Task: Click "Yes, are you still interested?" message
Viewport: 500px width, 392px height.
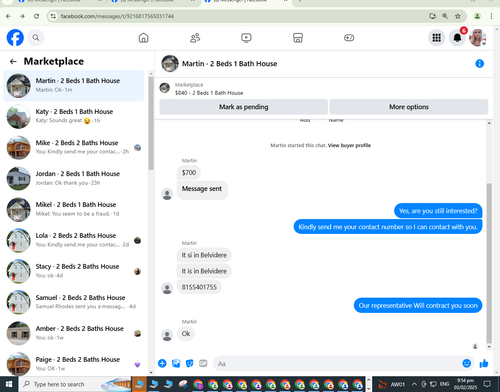Action: (438, 211)
